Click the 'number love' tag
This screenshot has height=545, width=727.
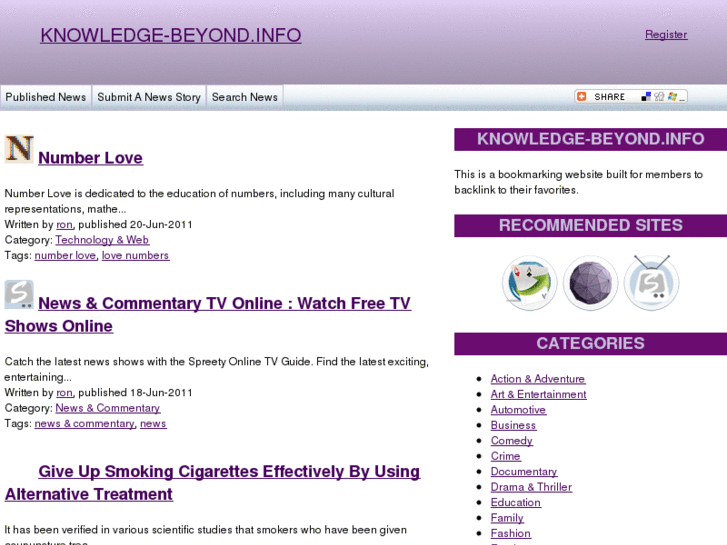tap(65, 256)
